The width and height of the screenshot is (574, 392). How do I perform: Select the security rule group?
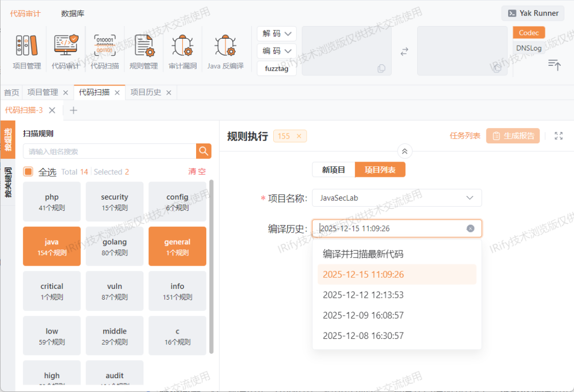point(115,202)
